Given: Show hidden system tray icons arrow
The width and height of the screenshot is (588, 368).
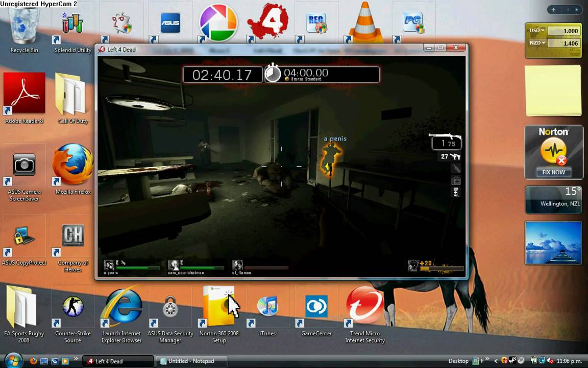Looking at the screenshot, I should pos(496,361).
